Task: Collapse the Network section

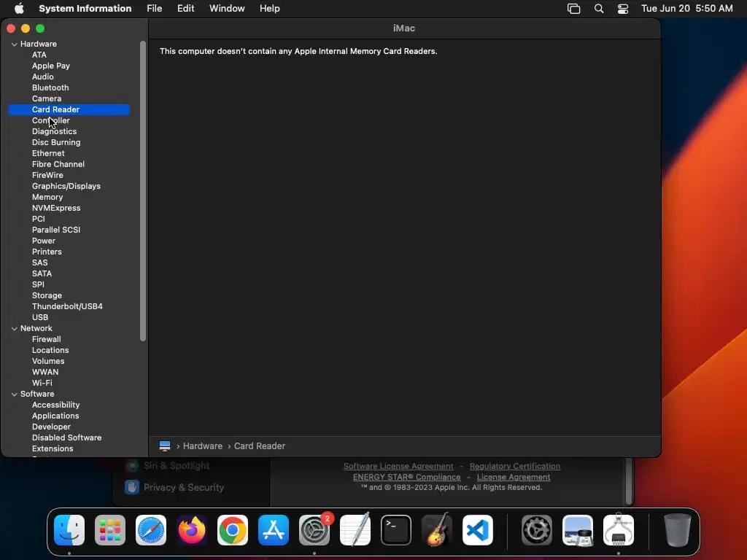Action: [15, 329]
